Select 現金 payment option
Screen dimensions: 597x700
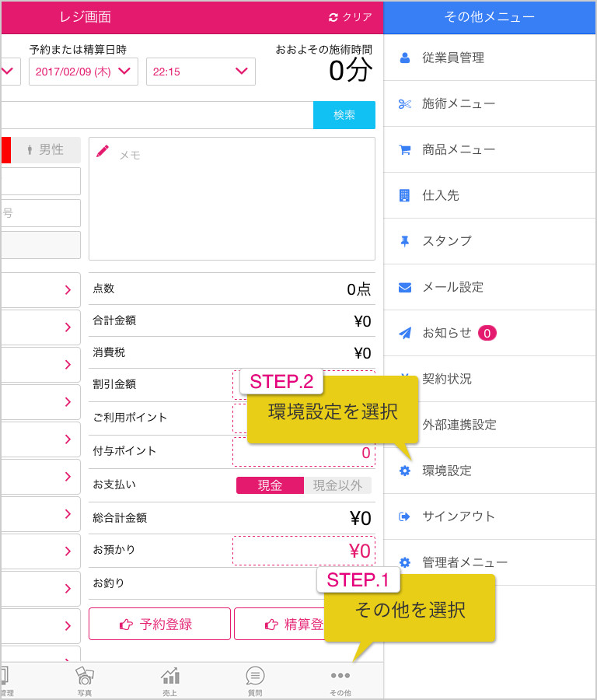tap(270, 485)
